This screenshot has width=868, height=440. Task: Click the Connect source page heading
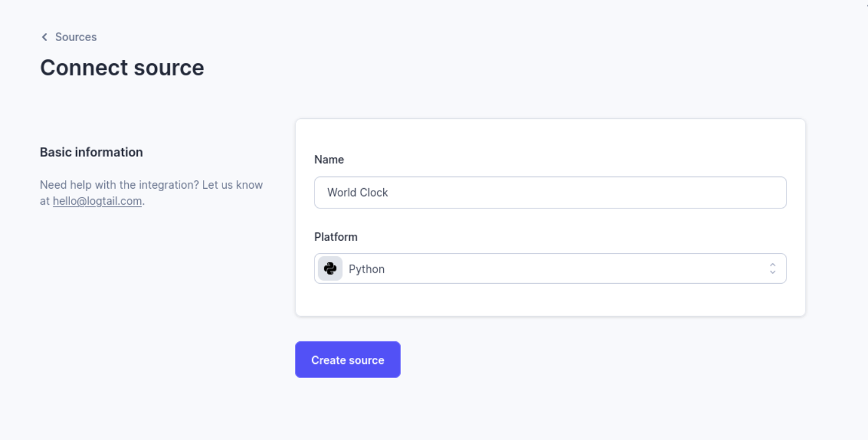(x=122, y=67)
